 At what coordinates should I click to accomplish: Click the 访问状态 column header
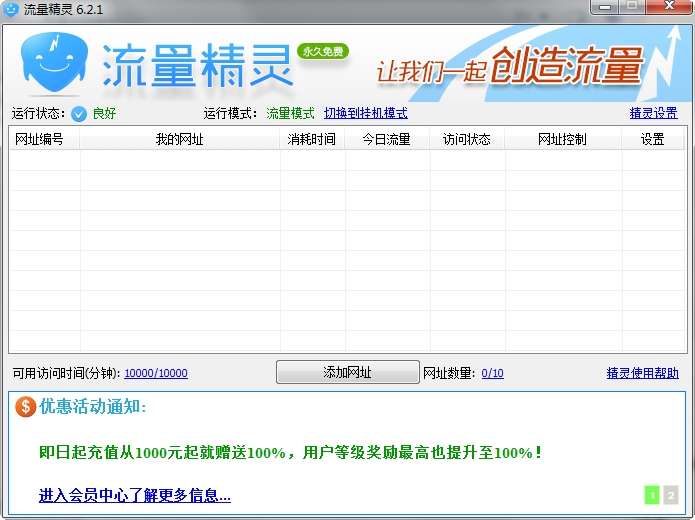coord(467,139)
